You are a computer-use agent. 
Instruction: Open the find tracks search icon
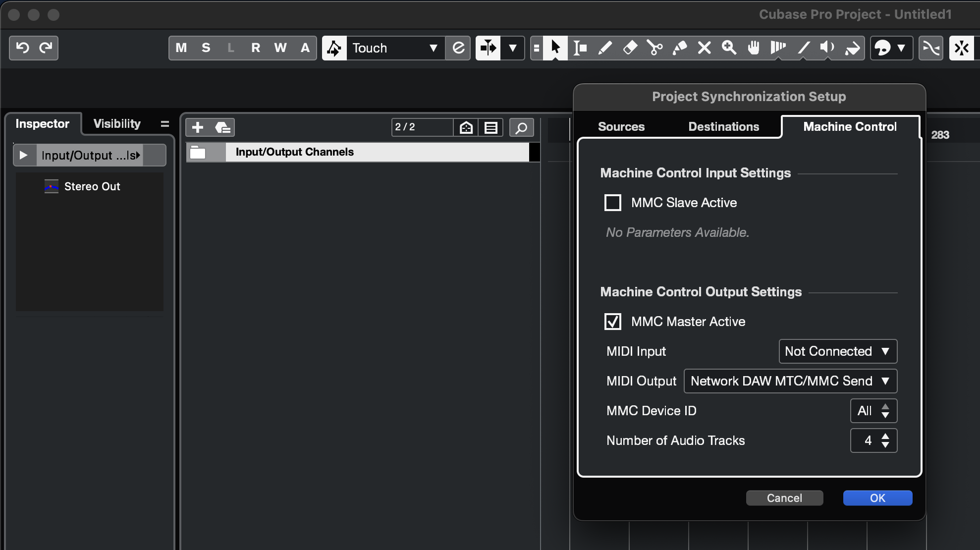pyautogui.click(x=521, y=127)
